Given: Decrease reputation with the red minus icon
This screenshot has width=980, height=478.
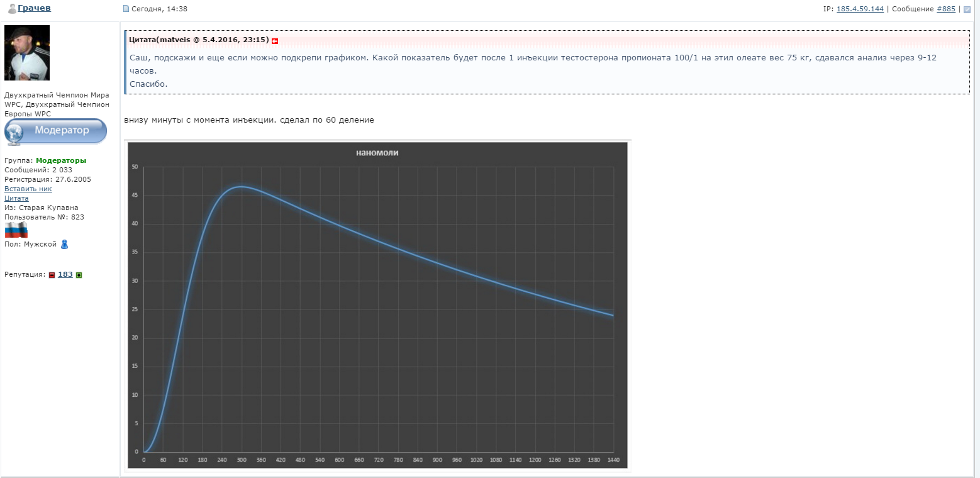Looking at the screenshot, I should coord(52,275).
